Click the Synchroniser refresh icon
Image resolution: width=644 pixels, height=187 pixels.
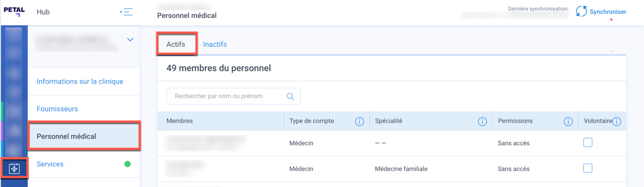point(581,11)
